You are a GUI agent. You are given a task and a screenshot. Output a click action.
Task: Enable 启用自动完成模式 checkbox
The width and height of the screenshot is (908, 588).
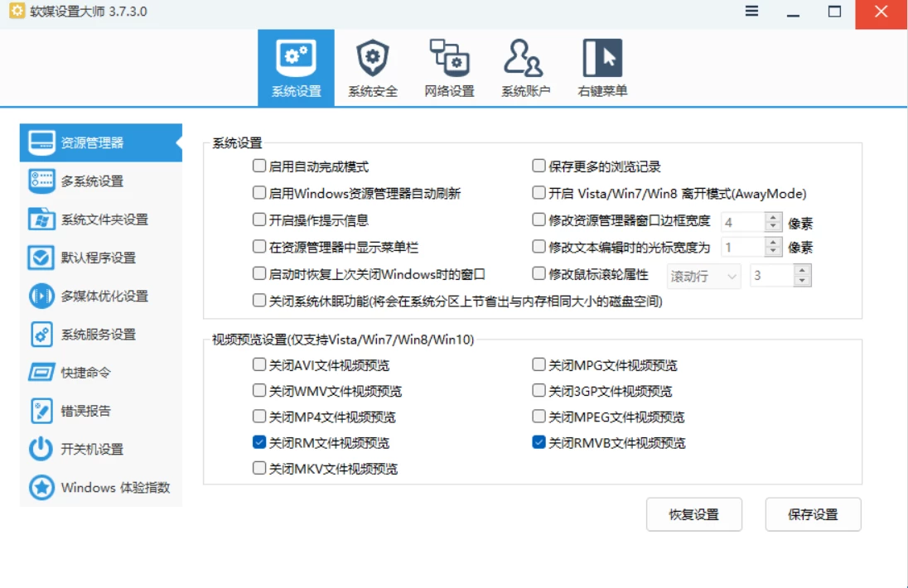pos(258,166)
